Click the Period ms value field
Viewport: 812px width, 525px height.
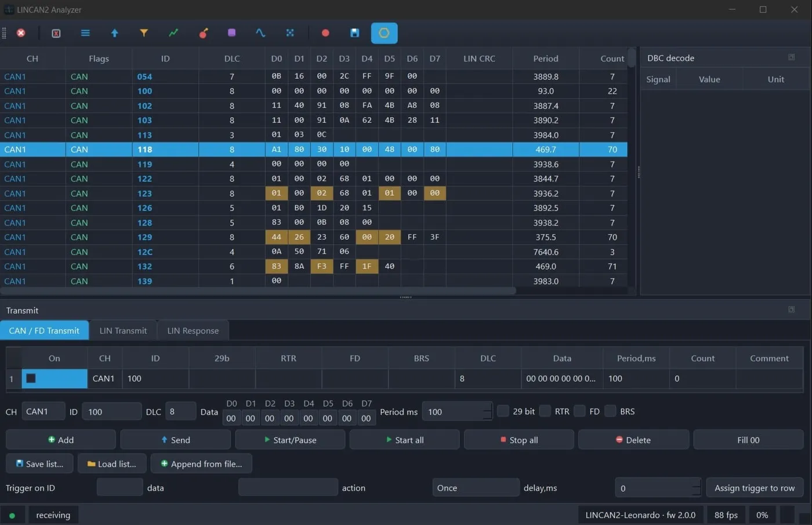(453, 411)
